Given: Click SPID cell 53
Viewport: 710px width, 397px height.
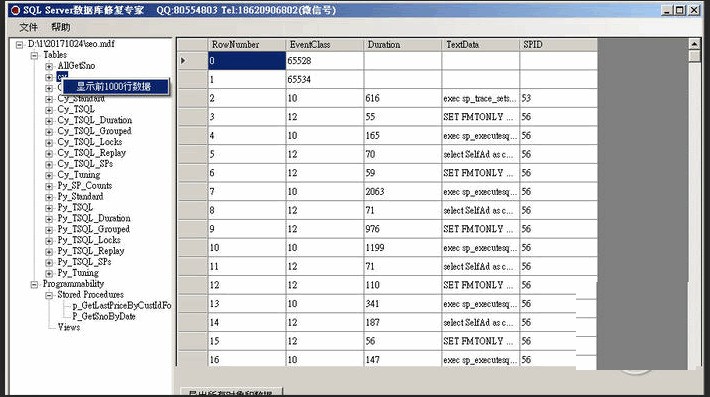Looking at the screenshot, I should tap(558, 98).
